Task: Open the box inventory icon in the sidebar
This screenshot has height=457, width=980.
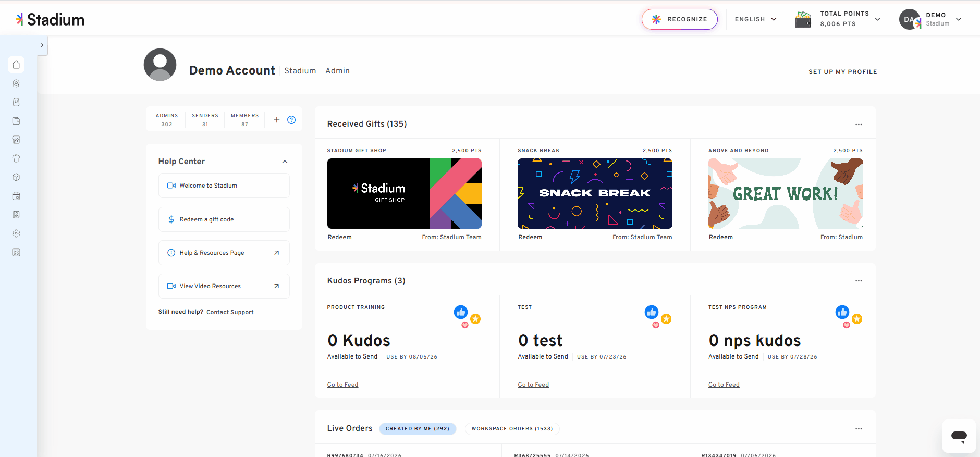Action: (x=16, y=177)
